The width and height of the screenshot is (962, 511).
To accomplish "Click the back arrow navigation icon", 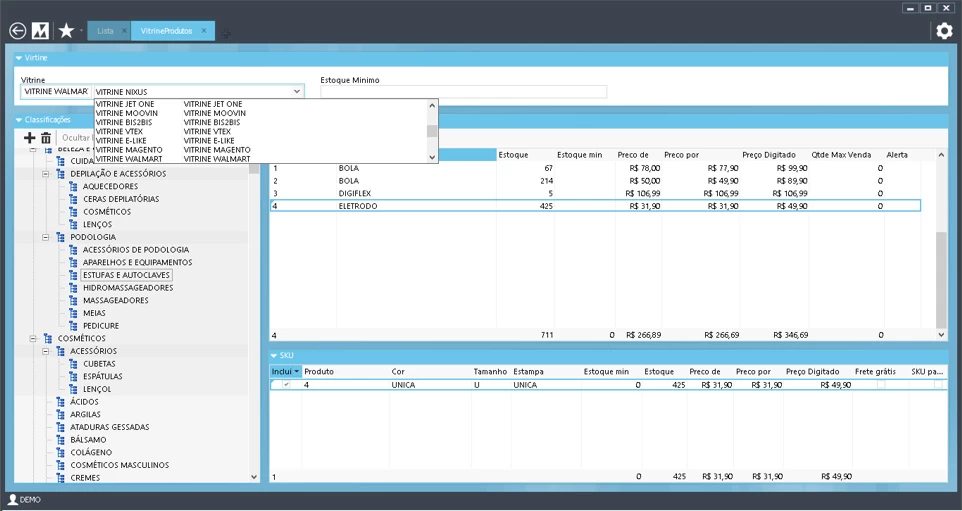I will click(17, 31).
